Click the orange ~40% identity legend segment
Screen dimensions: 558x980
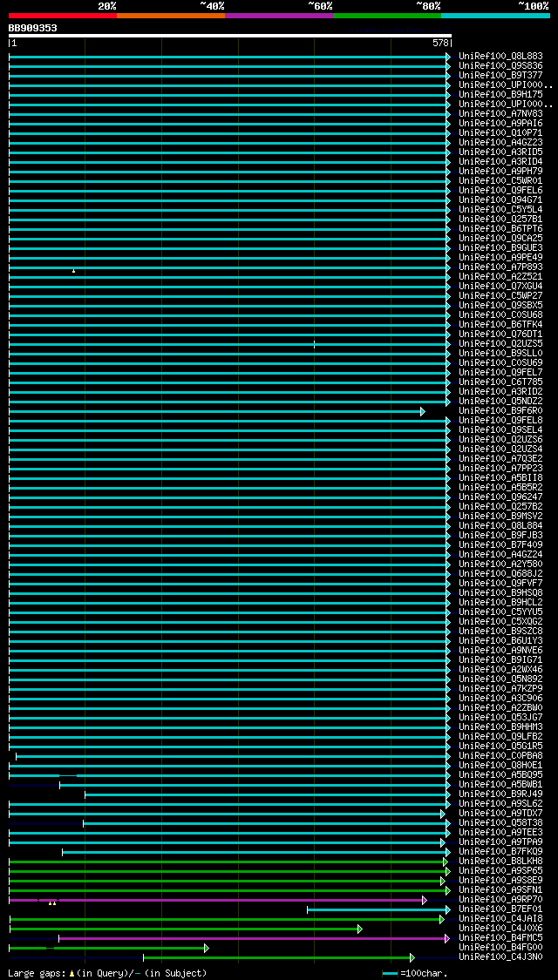click(x=171, y=15)
